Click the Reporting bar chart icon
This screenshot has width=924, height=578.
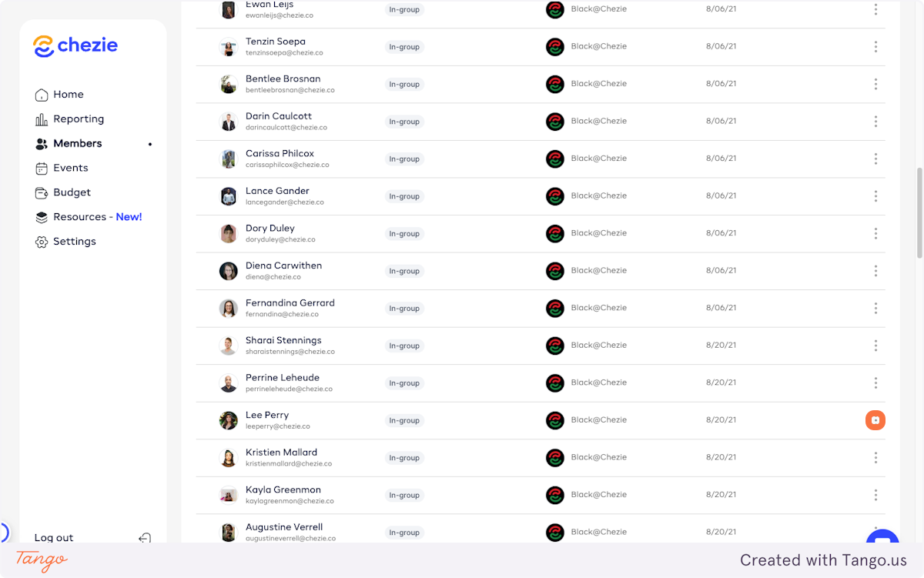tap(42, 119)
